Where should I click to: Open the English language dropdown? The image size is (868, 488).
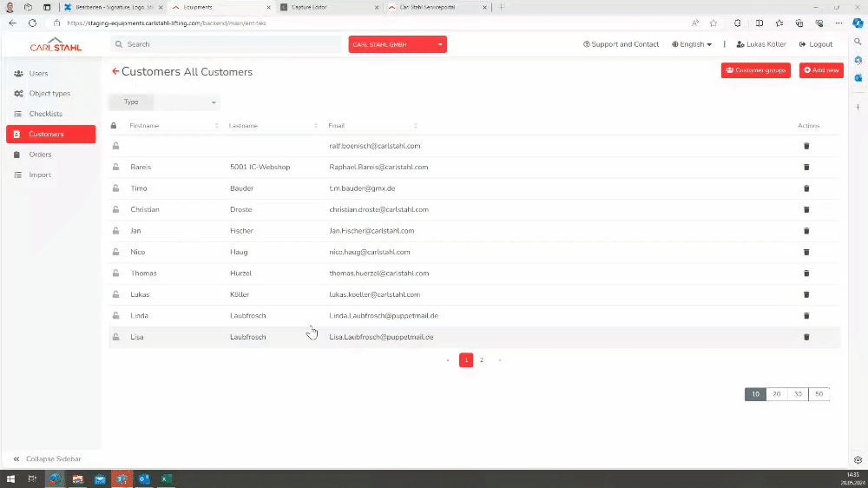[x=692, y=44]
